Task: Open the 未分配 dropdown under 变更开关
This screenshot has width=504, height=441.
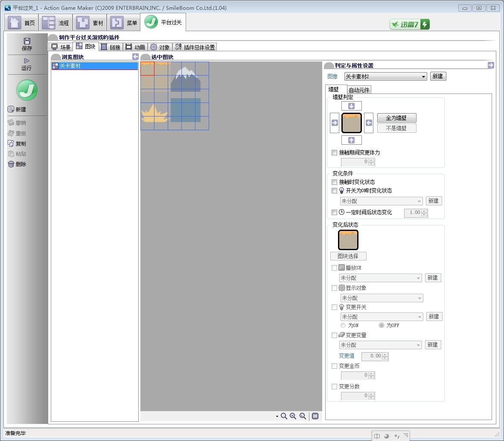Action: tap(382, 317)
